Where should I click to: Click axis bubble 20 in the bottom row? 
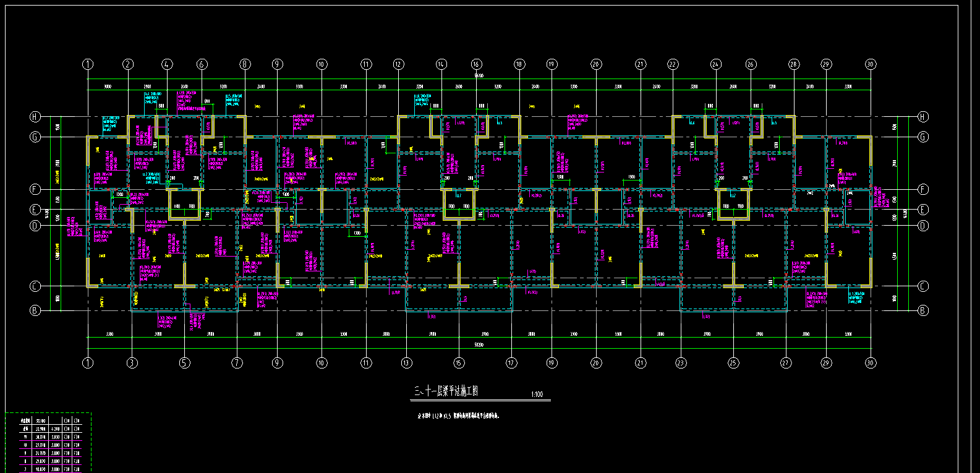click(x=596, y=363)
